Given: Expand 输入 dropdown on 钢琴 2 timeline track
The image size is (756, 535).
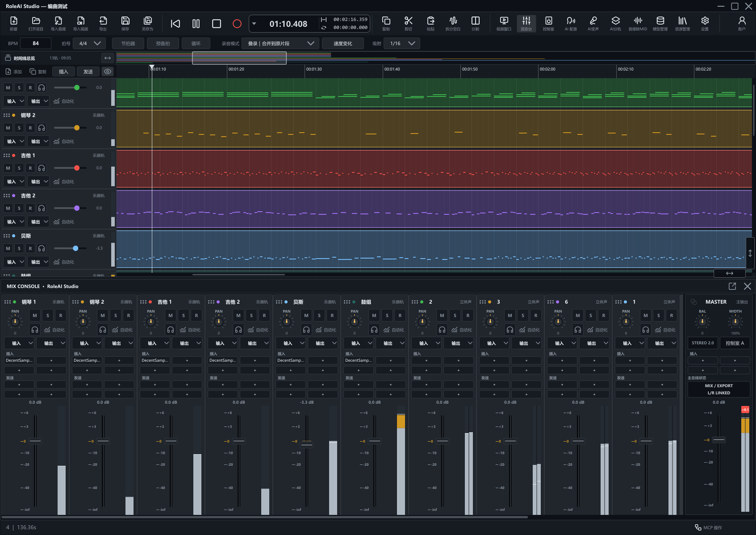Looking at the screenshot, I should [x=14, y=141].
